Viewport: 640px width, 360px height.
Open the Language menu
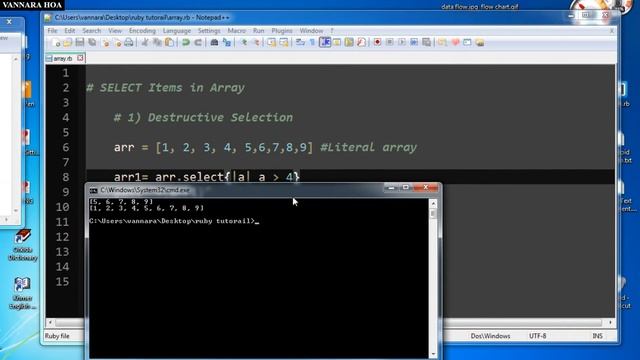177,31
